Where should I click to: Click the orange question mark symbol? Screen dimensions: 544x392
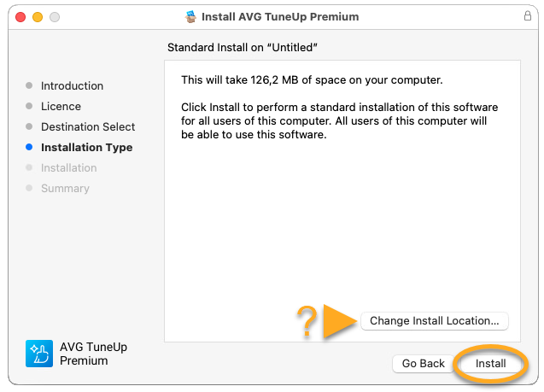307,322
